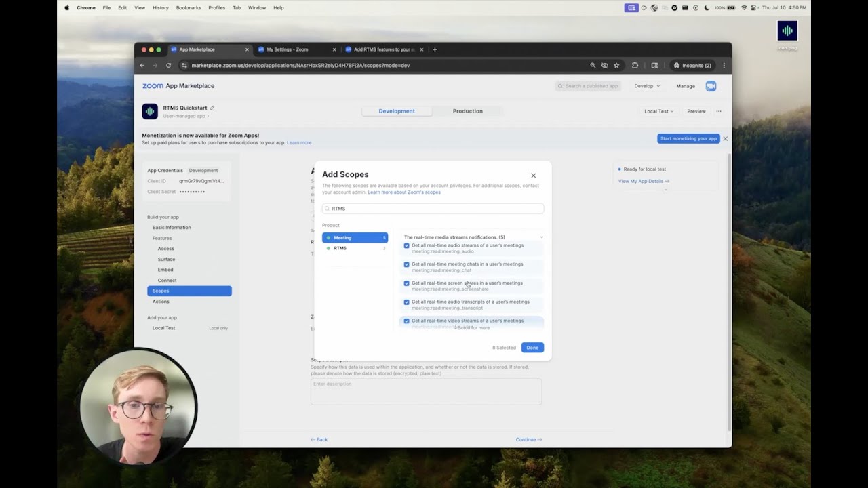Uncheck real-time video streams scope
The width and height of the screenshot is (868, 488).
(x=407, y=321)
